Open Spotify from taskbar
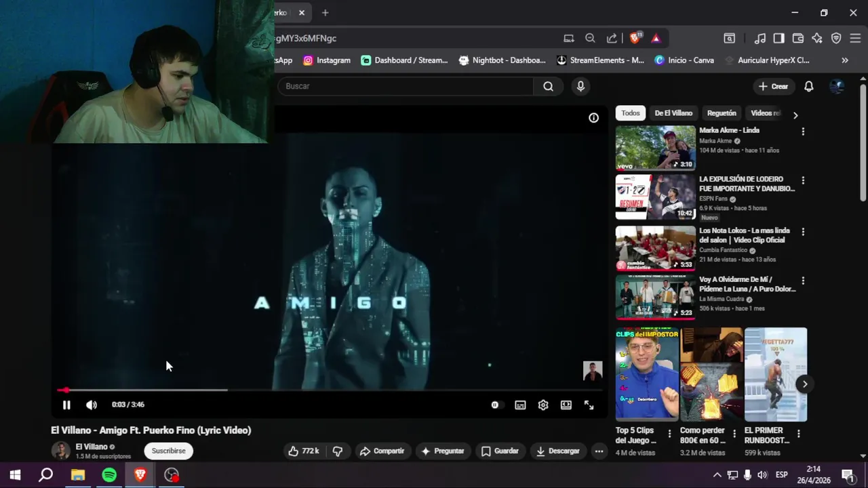The height and width of the screenshot is (488, 868). pos(109,475)
